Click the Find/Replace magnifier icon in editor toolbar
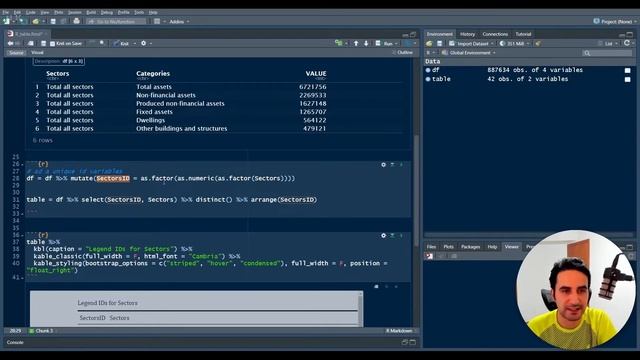The image size is (640, 360). (102, 43)
